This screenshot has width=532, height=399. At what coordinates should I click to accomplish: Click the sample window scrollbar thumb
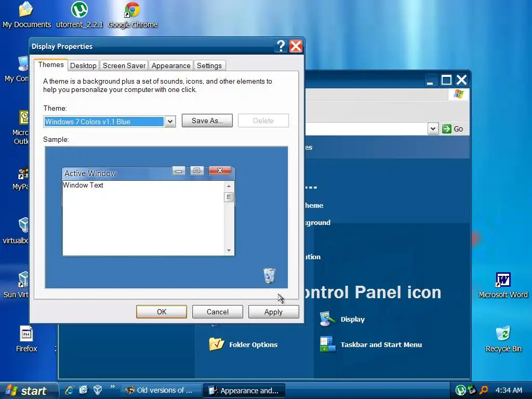pyautogui.click(x=229, y=197)
